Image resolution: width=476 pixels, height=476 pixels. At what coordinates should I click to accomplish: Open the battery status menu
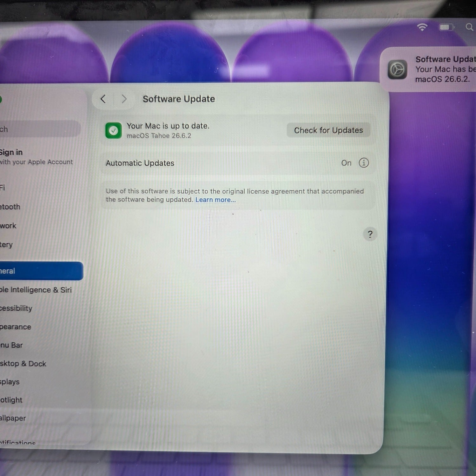pos(447,27)
